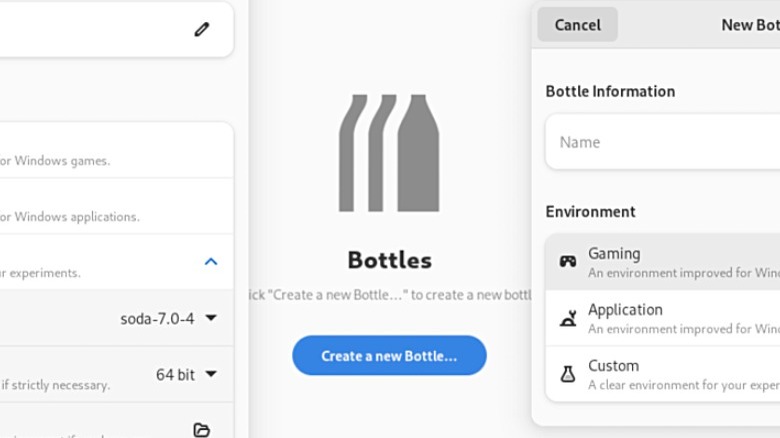Image resolution: width=780 pixels, height=438 pixels.
Task: Click the Bottles heading text
Action: (x=389, y=260)
